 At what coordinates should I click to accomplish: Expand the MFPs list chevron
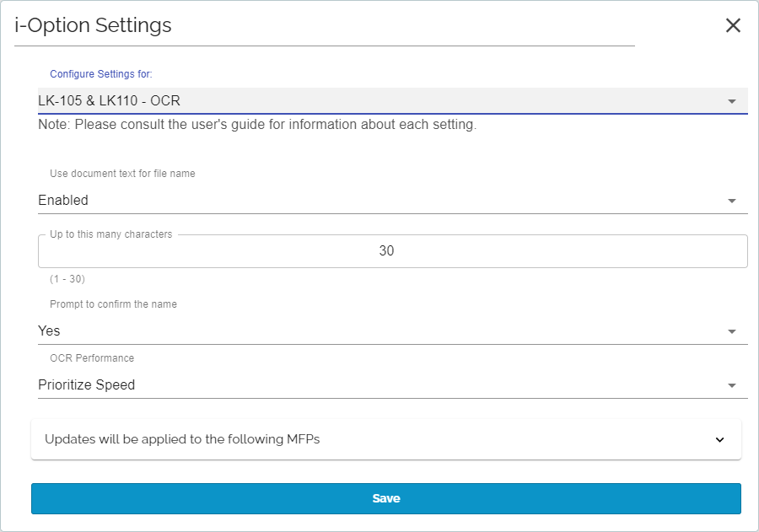pyautogui.click(x=720, y=439)
